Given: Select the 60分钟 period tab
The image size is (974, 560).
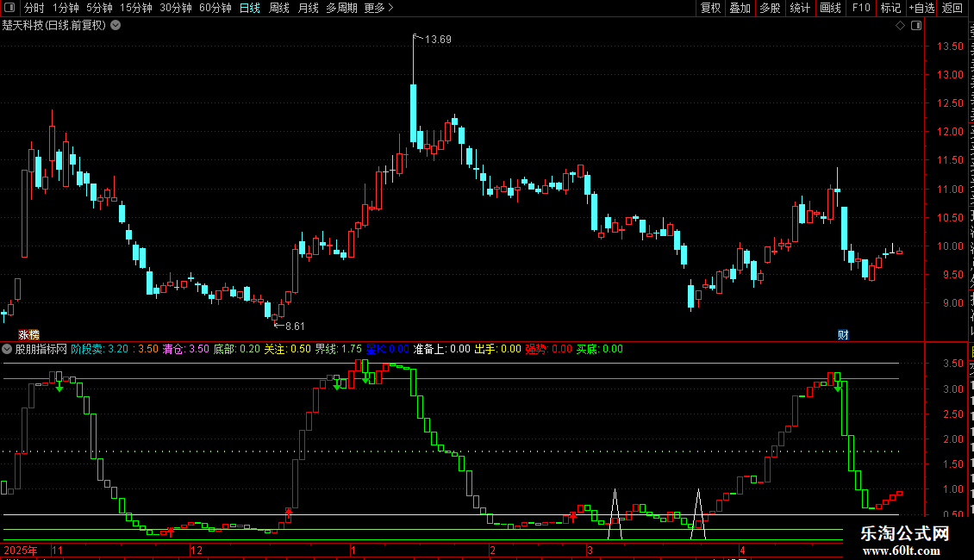Looking at the screenshot, I should (x=215, y=8).
